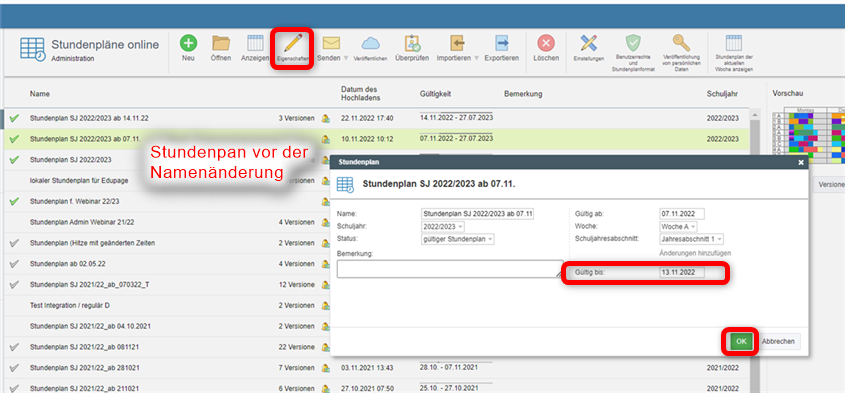Select row Stundenplan SJ 2021/22_ab 04.10.2021
The width and height of the screenshot is (845, 393).
pyautogui.click(x=167, y=326)
